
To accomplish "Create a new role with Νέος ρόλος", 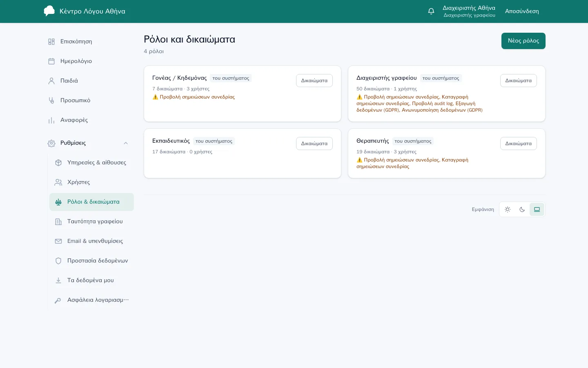I will click(523, 41).
